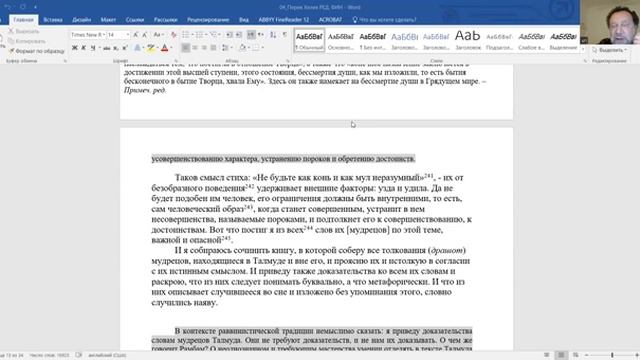The width and height of the screenshot is (640, 360).
Task: Open line spacing options
Action: (226, 48)
